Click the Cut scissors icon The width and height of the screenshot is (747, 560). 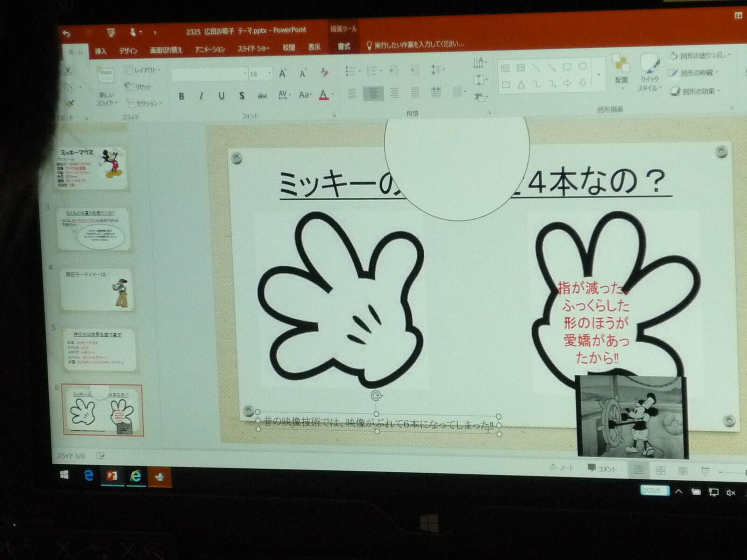coord(68,70)
